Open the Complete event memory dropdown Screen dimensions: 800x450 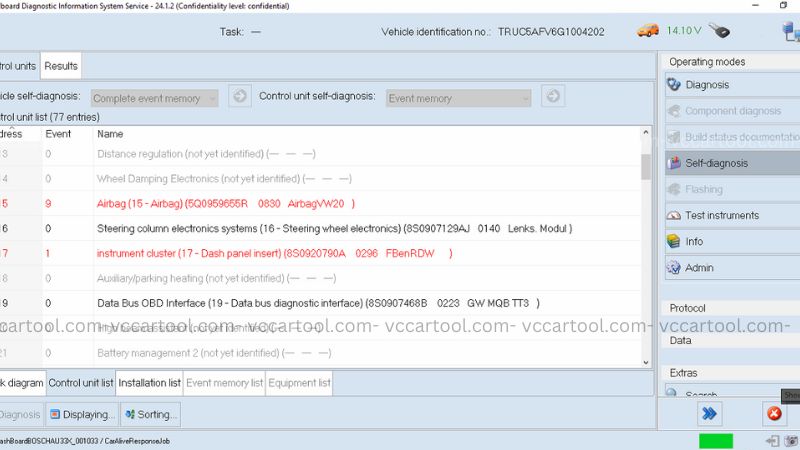[155, 98]
